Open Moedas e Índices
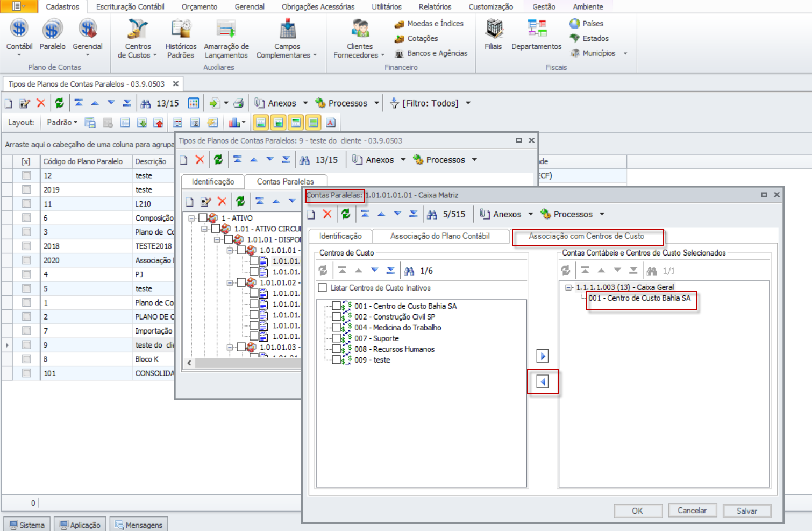 [429, 24]
